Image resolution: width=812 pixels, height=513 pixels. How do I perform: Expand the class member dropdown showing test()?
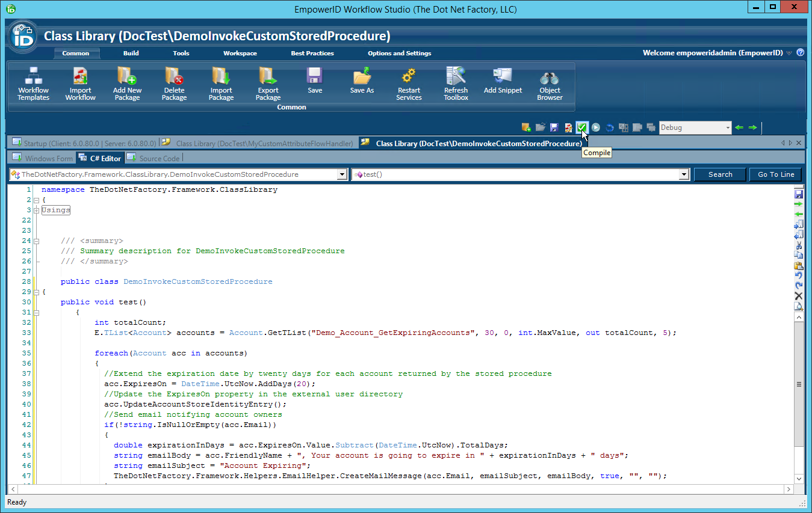coord(683,174)
